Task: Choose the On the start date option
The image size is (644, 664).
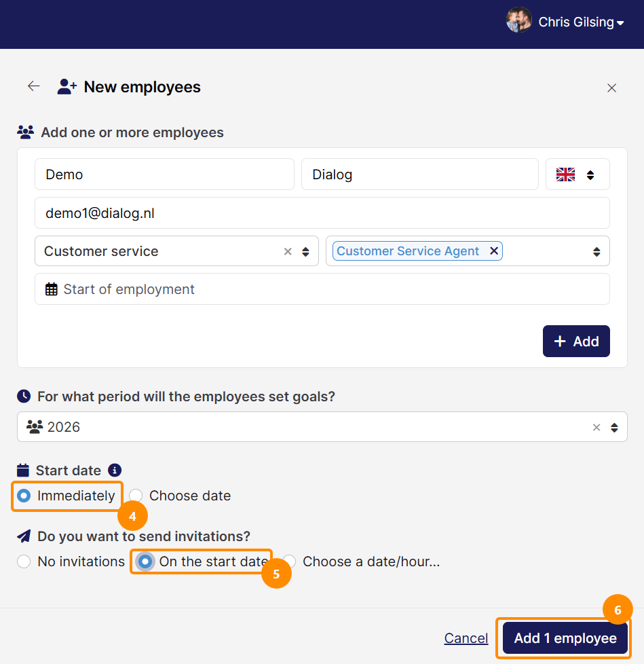Action: pos(145,561)
